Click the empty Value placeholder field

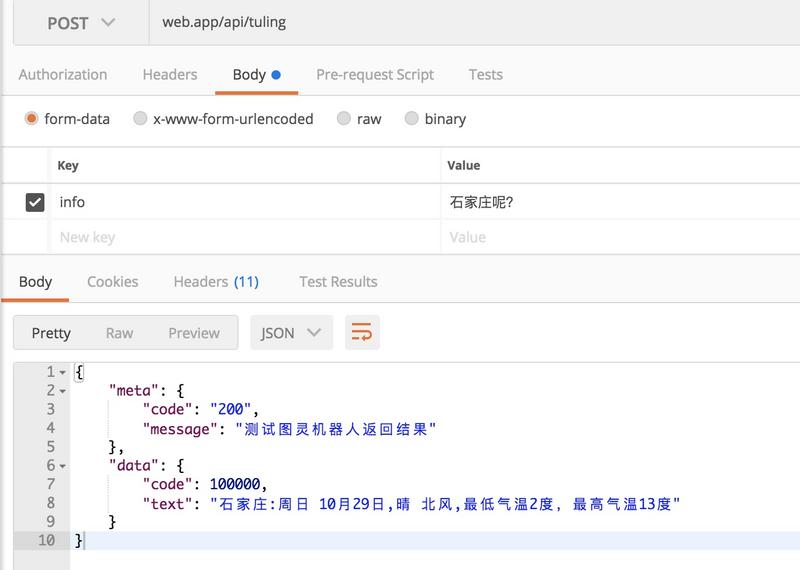pyautogui.click(x=620, y=237)
